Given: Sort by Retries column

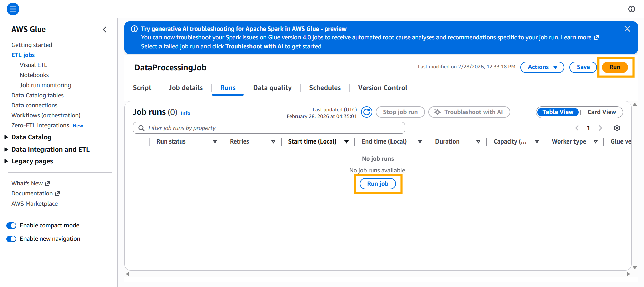Looking at the screenshot, I should (273, 142).
